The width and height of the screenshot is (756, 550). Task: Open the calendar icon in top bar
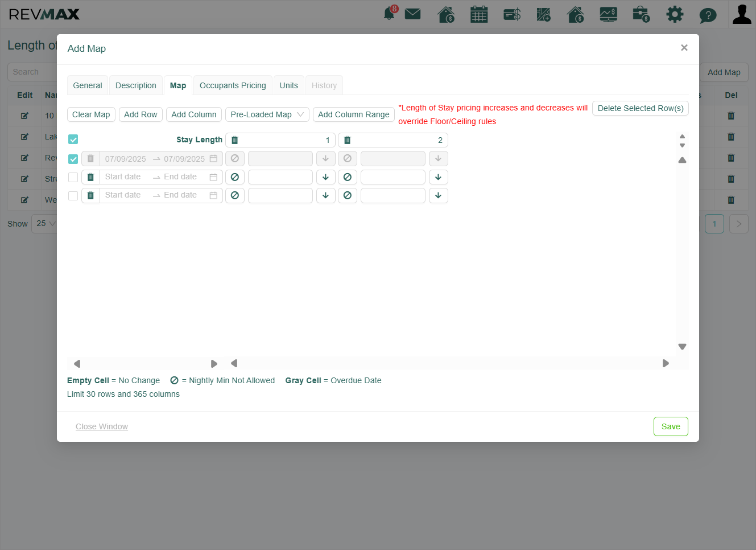point(479,14)
